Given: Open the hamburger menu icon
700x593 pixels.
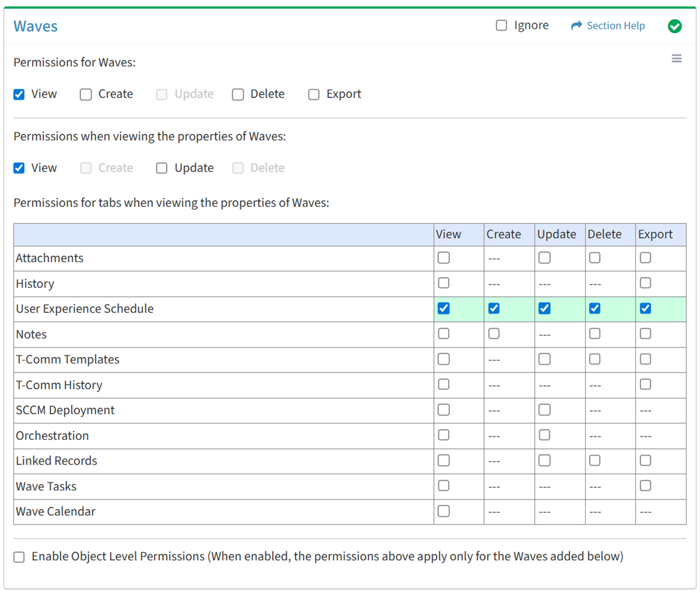Looking at the screenshot, I should point(676,59).
